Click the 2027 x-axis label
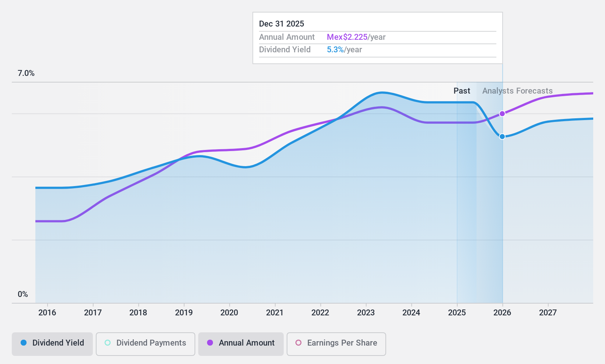Viewport: 605px width, 364px height. 548,313
